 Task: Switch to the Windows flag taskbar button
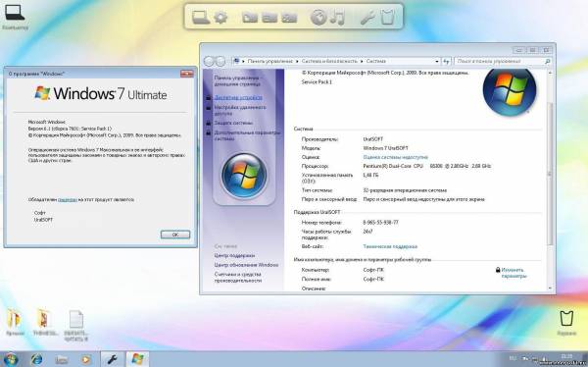137,359
